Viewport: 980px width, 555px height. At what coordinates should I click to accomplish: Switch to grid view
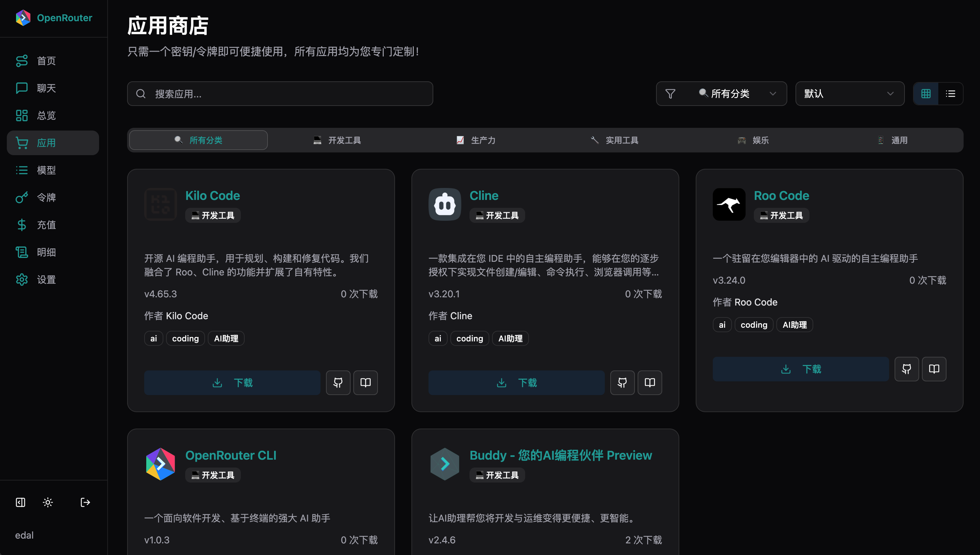pos(926,94)
